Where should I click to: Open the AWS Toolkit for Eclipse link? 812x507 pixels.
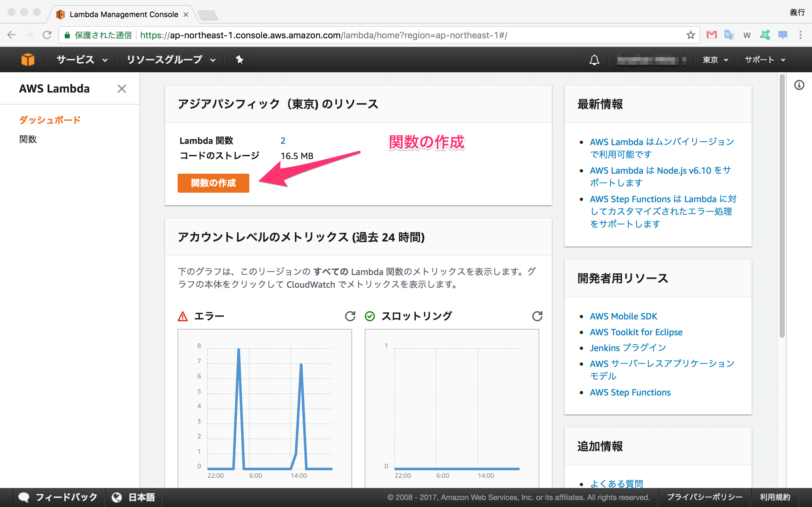pos(636,332)
